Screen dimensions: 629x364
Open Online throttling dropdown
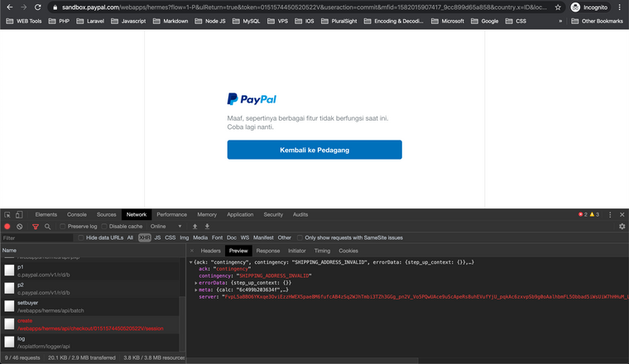[166, 227]
